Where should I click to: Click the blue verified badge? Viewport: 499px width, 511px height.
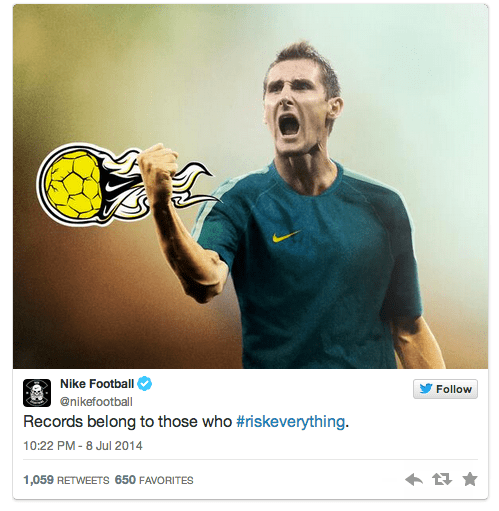click(x=145, y=384)
